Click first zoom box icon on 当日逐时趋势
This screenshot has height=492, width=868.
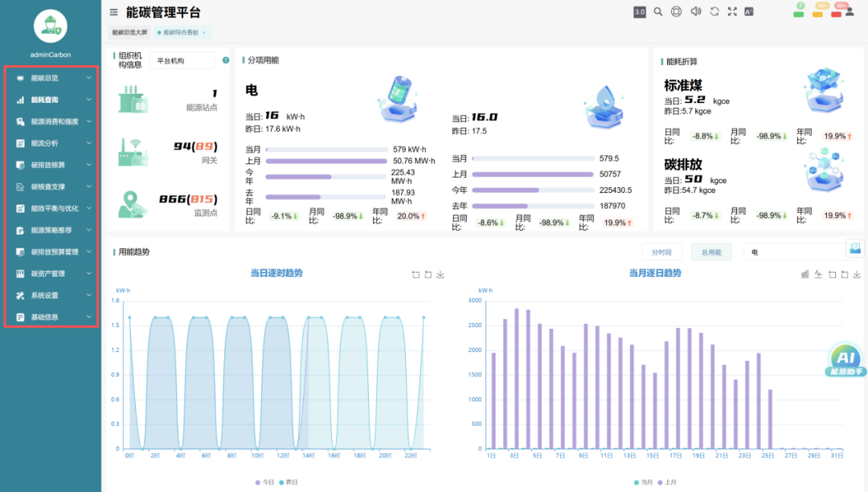pyautogui.click(x=416, y=274)
